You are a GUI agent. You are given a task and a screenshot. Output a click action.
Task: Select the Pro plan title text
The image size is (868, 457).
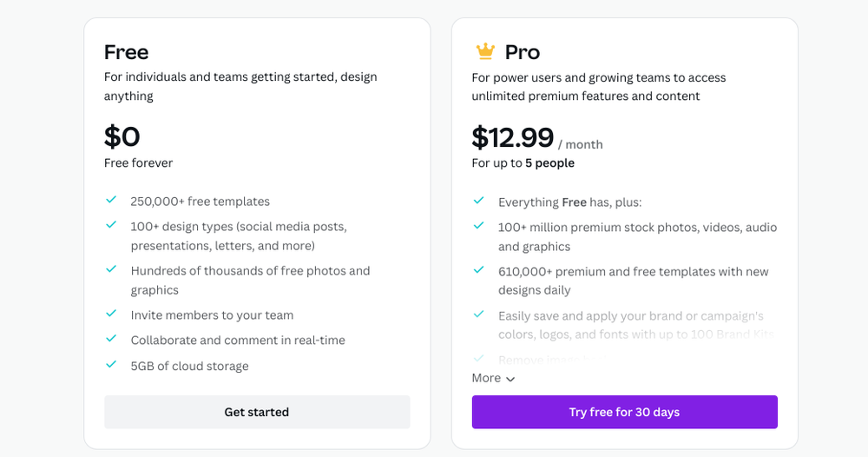pos(523,52)
